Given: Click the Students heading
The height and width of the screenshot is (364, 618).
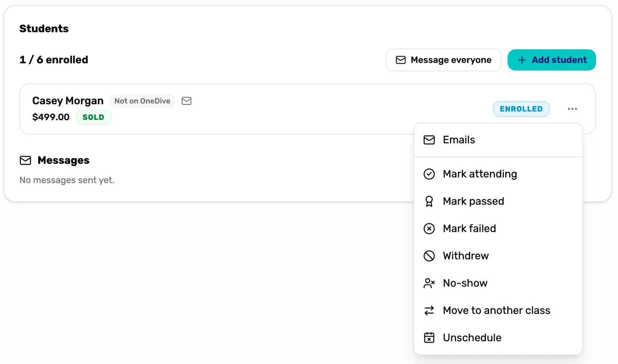Looking at the screenshot, I should point(44,28).
